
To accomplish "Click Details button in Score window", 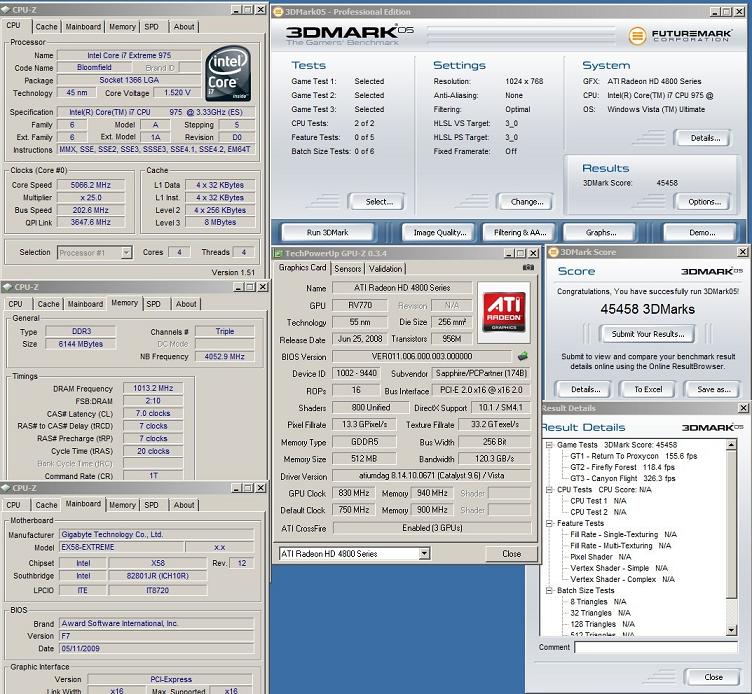I will point(585,389).
